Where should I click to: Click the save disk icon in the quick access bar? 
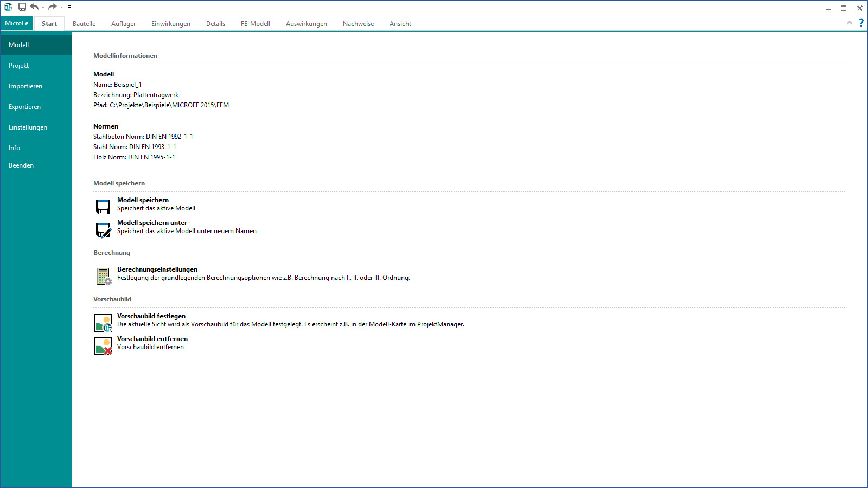22,7
